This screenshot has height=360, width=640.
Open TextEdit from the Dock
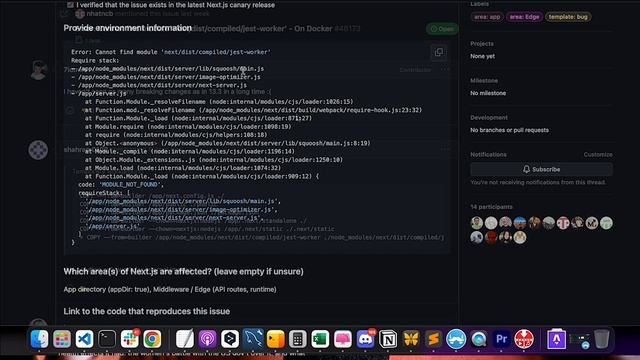(x=185, y=339)
